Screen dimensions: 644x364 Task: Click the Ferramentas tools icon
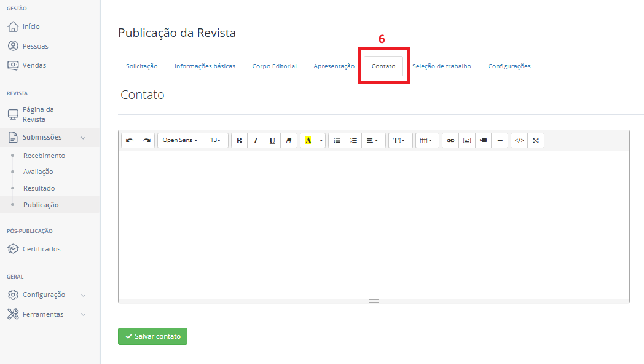point(13,314)
